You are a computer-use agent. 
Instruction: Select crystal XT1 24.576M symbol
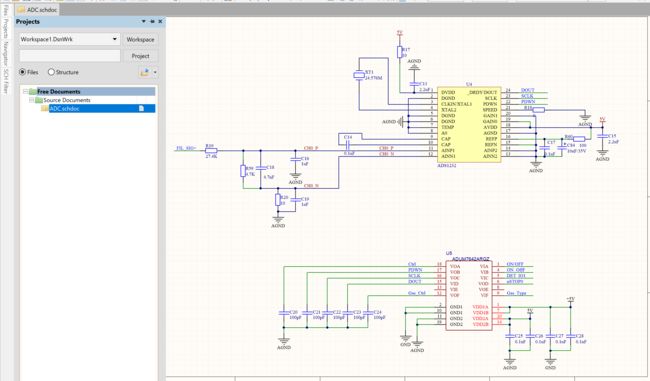point(359,75)
